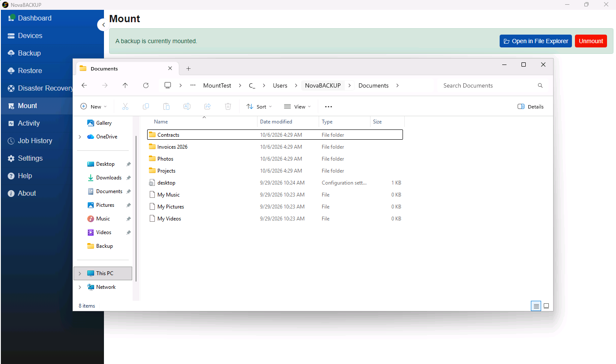Click MountTest in the address breadcrumb
Viewport: 616px width, 364px height.
(217, 85)
